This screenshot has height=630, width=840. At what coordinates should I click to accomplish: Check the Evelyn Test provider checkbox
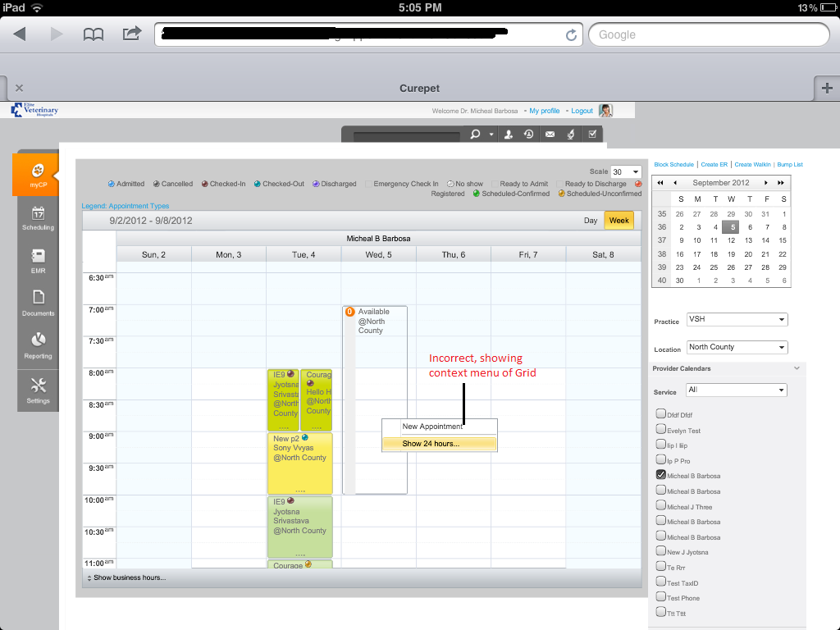click(x=660, y=429)
